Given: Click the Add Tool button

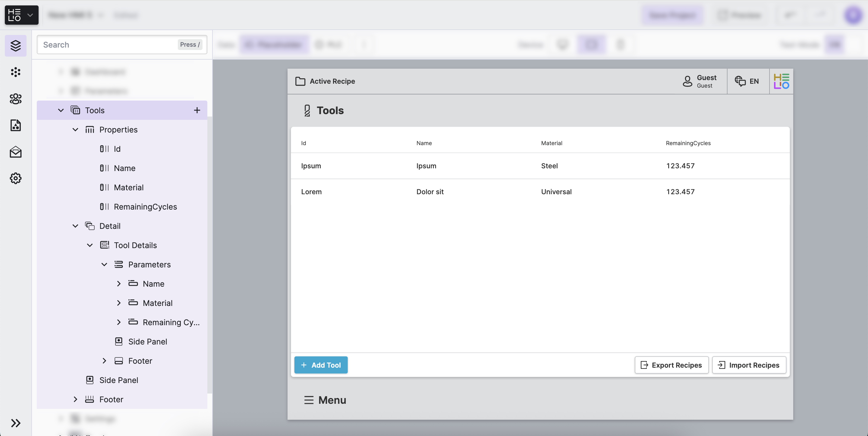Looking at the screenshot, I should coord(321,365).
